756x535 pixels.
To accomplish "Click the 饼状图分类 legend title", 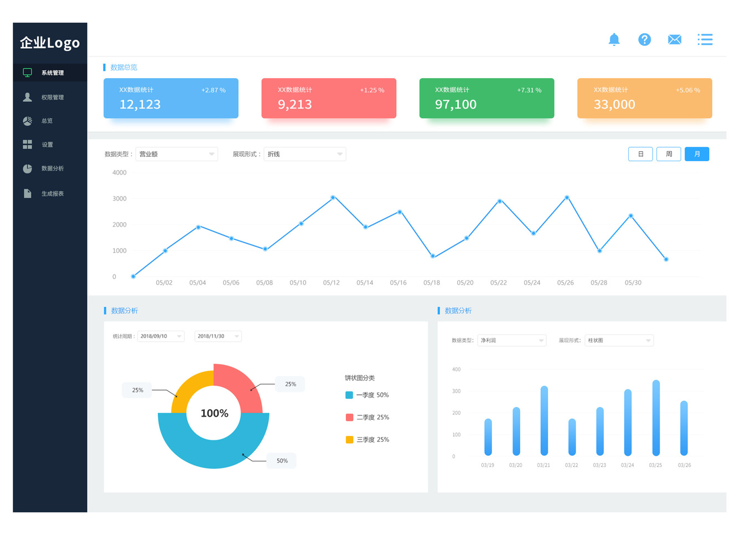I will pyautogui.click(x=360, y=378).
